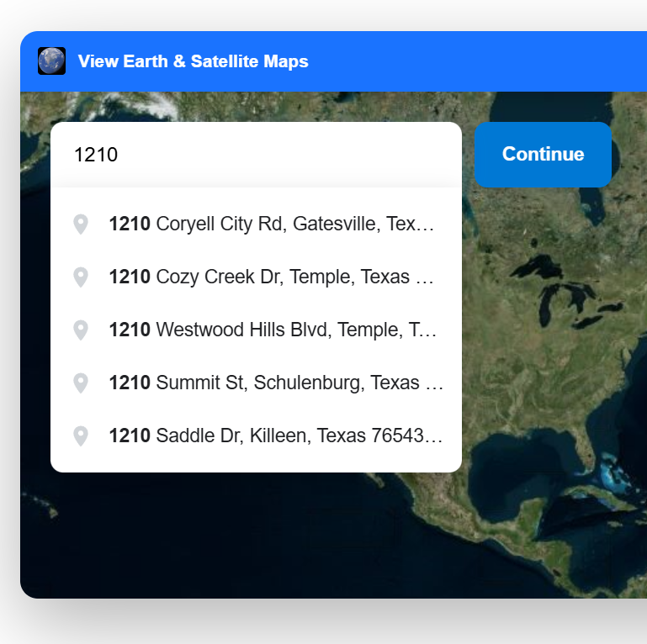This screenshot has height=644, width=647.
Task: Select 1210 Coryell City Rd, Gatesville suggestion
Action: coord(256,224)
